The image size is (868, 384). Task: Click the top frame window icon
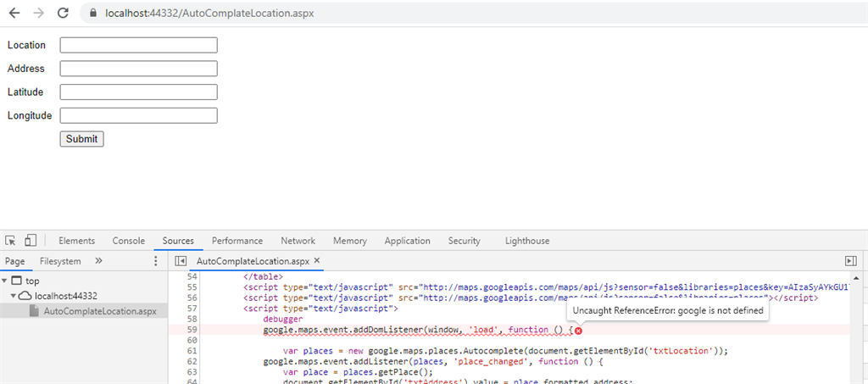(x=17, y=281)
